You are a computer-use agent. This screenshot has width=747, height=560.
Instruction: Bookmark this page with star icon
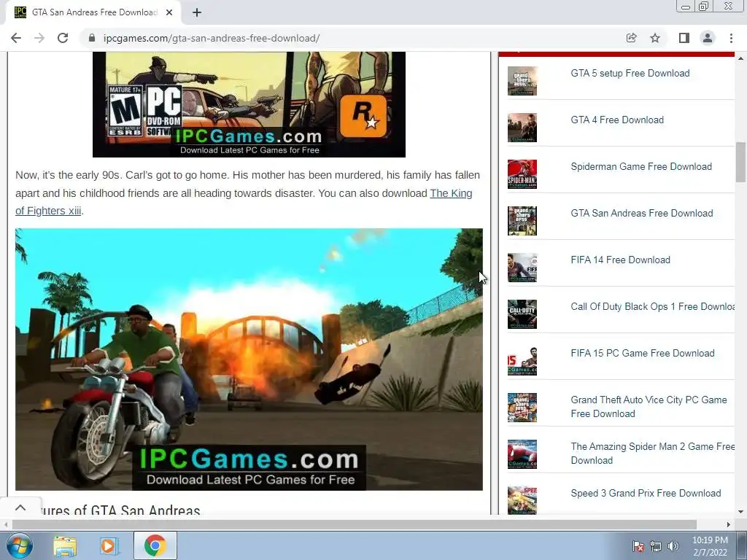(655, 38)
